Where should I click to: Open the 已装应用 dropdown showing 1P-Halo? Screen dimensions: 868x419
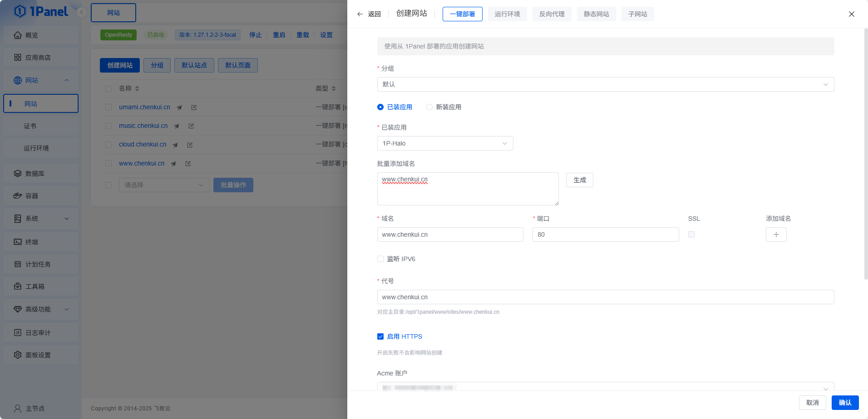(445, 143)
